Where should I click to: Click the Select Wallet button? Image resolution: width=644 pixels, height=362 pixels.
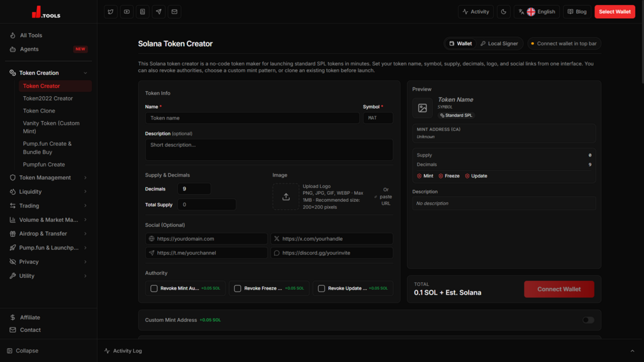[x=614, y=11]
